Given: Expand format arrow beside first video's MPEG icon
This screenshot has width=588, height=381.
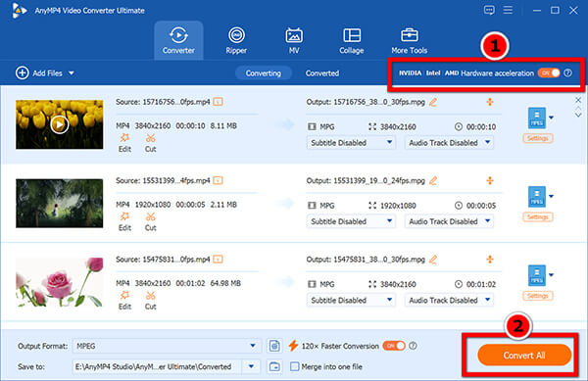Looking at the screenshot, I should (x=551, y=118).
